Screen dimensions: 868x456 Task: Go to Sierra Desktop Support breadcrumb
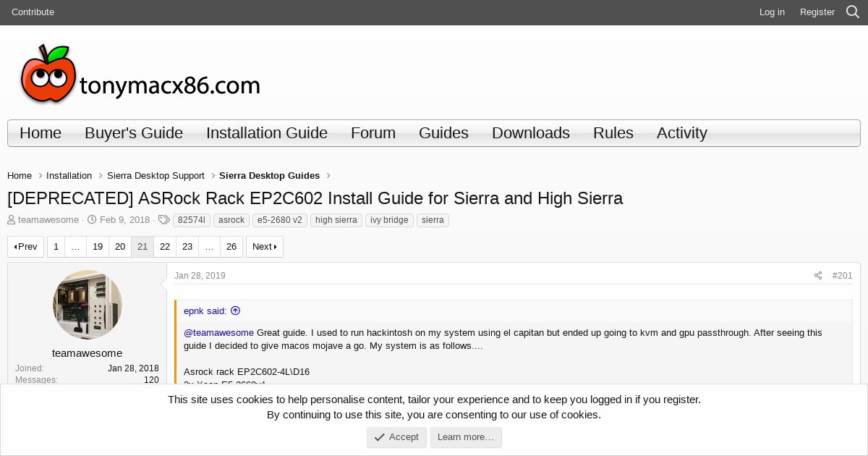click(x=156, y=176)
